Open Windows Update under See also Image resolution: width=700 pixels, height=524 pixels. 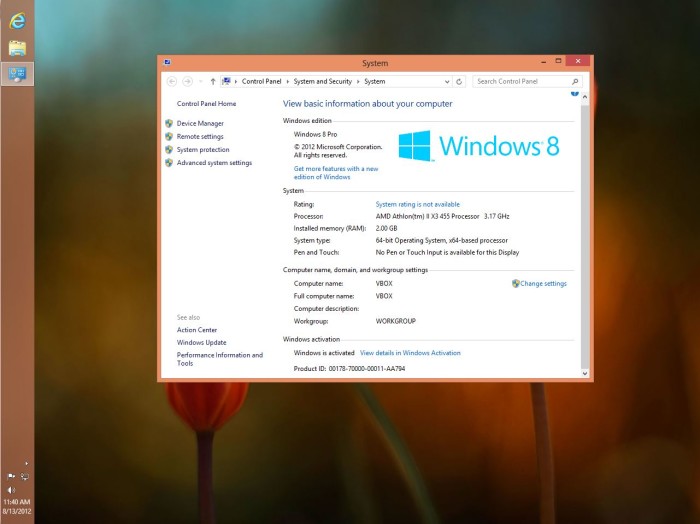coord(201,342)
